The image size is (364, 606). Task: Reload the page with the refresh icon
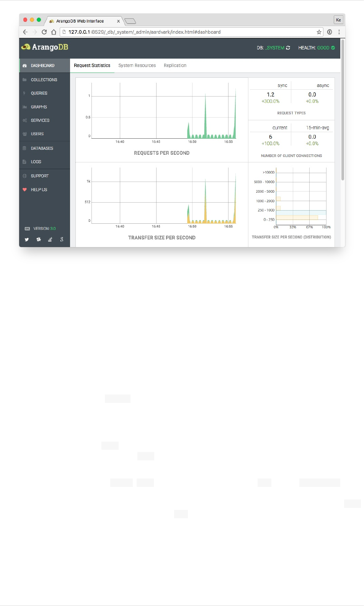coord(44,32)
